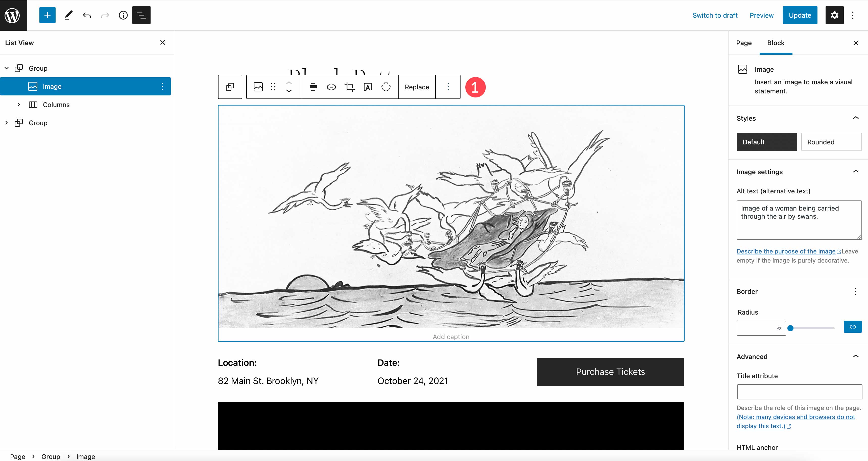Click the undo arrow icon
Viewport: 868px width, 461px height.
[x=86, y=15]
